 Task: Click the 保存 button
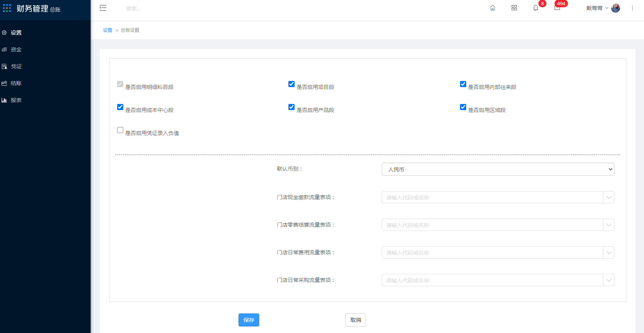coord(249,320)
